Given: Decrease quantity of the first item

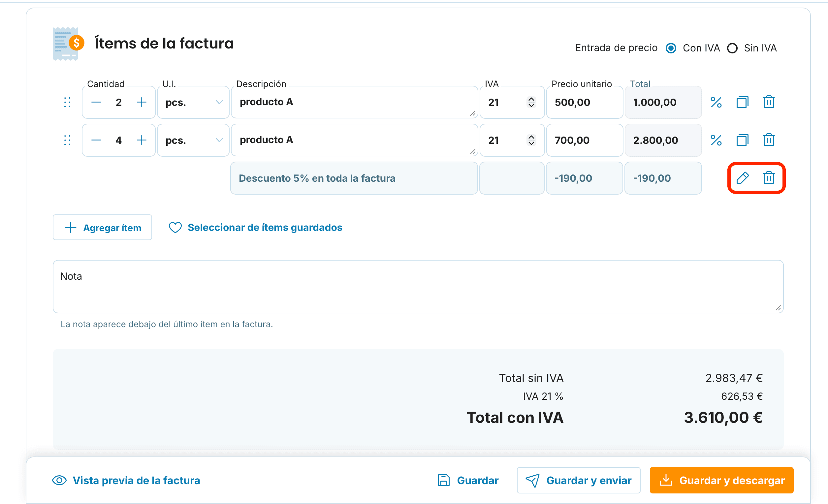Looking at the screenshot, I should 96,102.
